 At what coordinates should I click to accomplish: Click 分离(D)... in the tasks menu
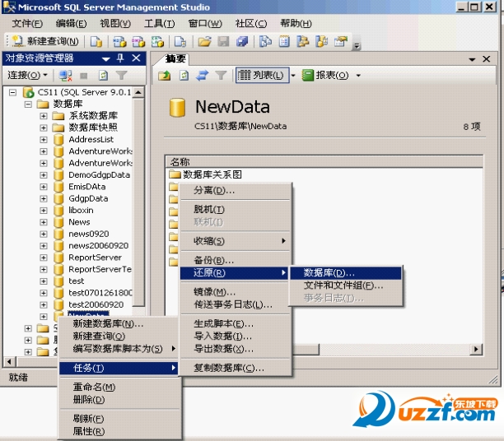[235, 190]
